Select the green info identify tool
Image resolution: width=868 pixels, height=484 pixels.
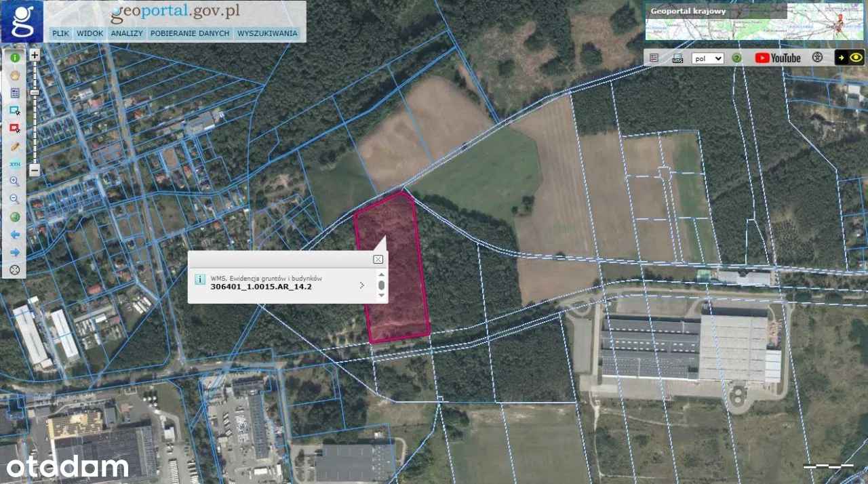pos(14,58)
